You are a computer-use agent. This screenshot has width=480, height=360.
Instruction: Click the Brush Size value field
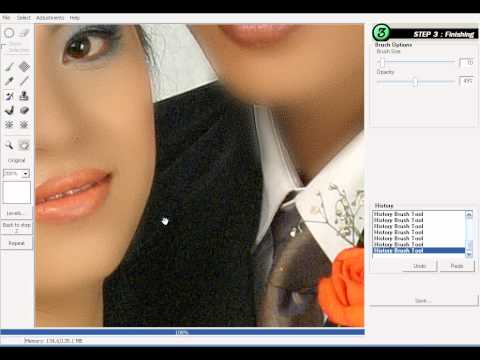coord(466,62)
